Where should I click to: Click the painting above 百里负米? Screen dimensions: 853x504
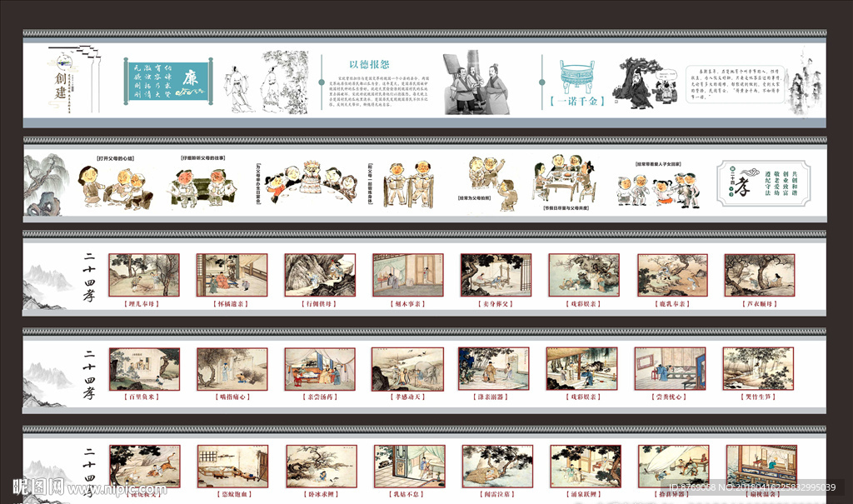click(x=144, y=369)
